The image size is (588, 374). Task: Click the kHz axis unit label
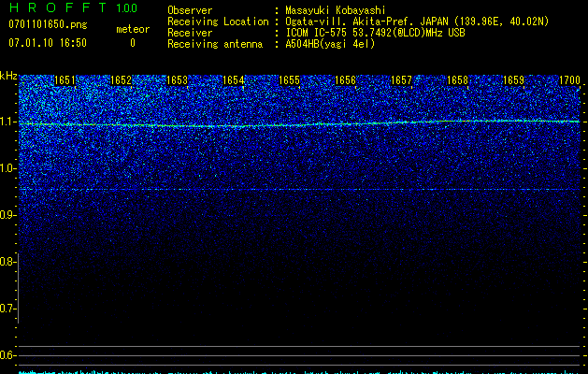click(x=8, y=76)
